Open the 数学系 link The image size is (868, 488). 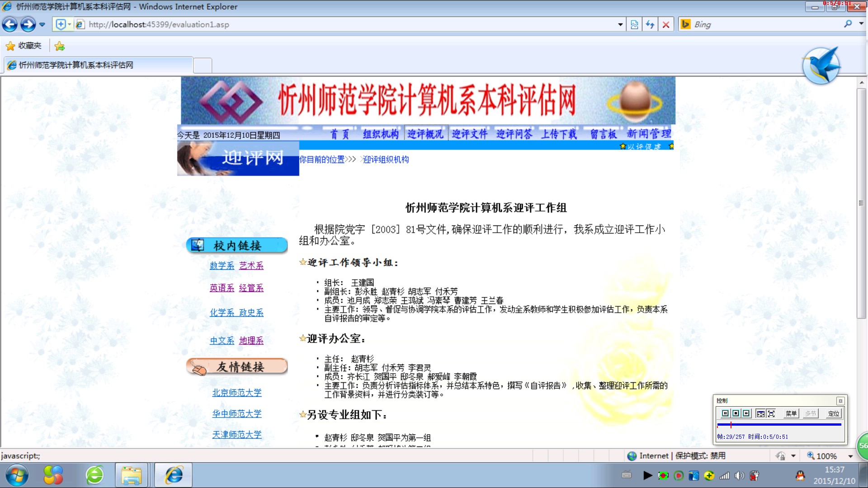[222, 266]
